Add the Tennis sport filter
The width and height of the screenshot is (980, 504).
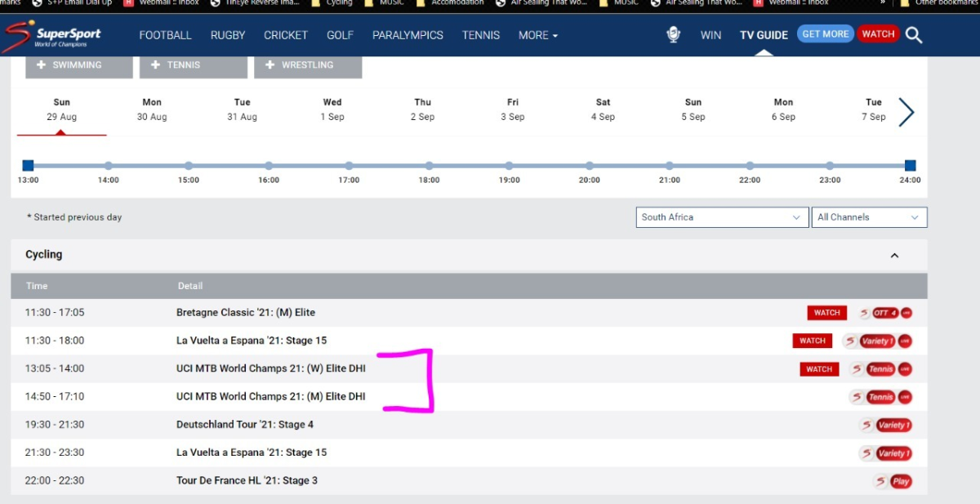(194, 65)
